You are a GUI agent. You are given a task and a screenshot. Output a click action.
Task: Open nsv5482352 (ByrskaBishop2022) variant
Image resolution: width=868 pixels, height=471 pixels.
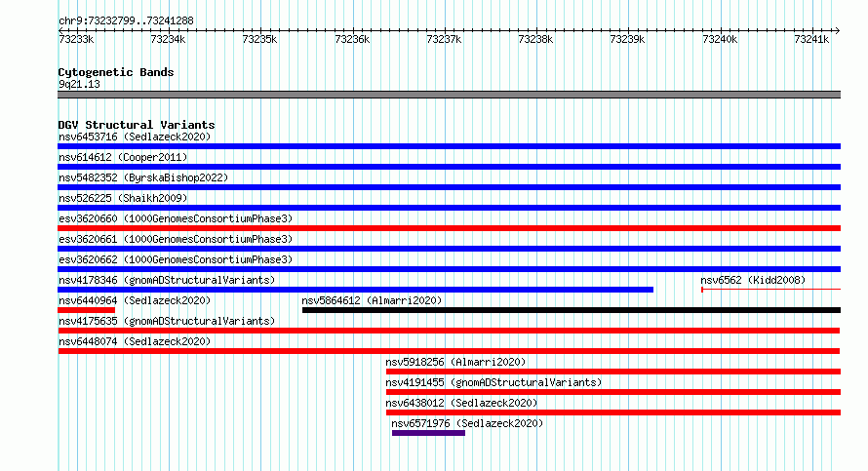tap(143, 177)
